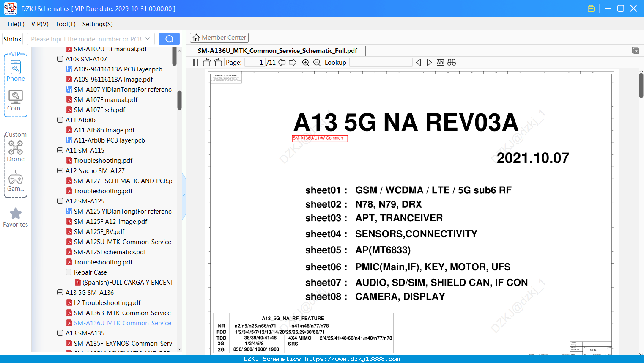Open SM-A125 YiDianTong reference file

[x=119, y=212]
